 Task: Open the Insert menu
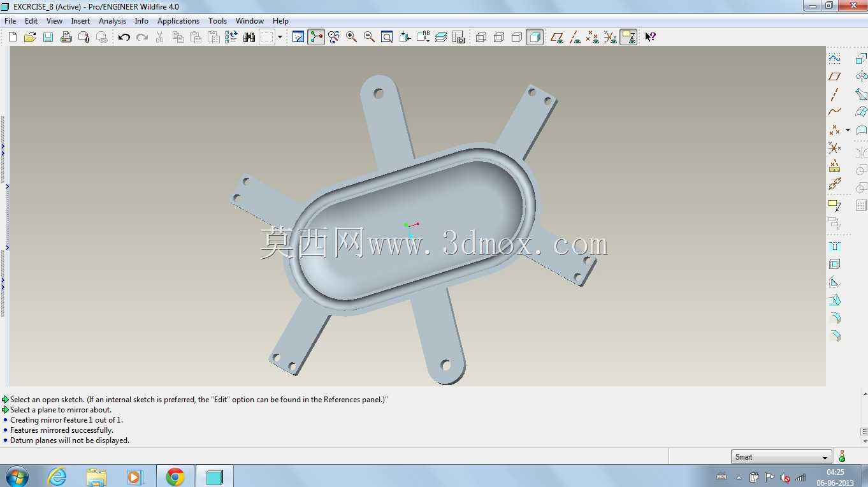click(x=80, y=21)
